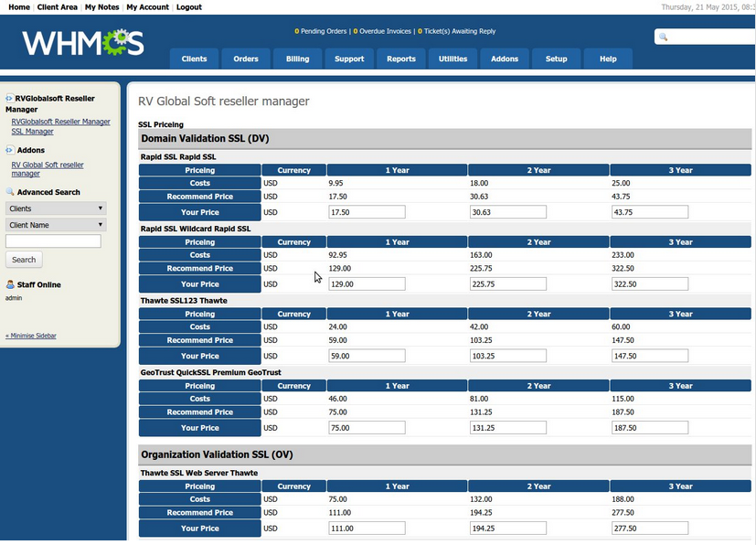Click the Advanced Search magnifier icon

tap(10, 191)
